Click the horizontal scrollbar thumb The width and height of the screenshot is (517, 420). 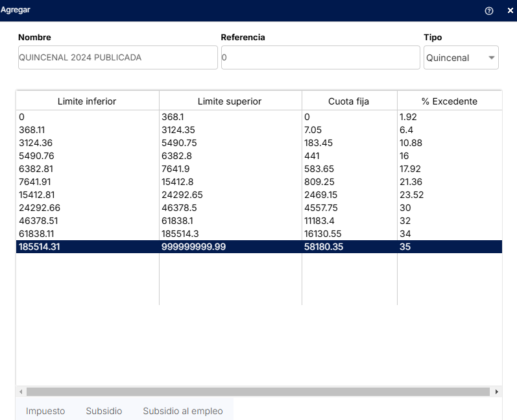click(x=258, y=392)
